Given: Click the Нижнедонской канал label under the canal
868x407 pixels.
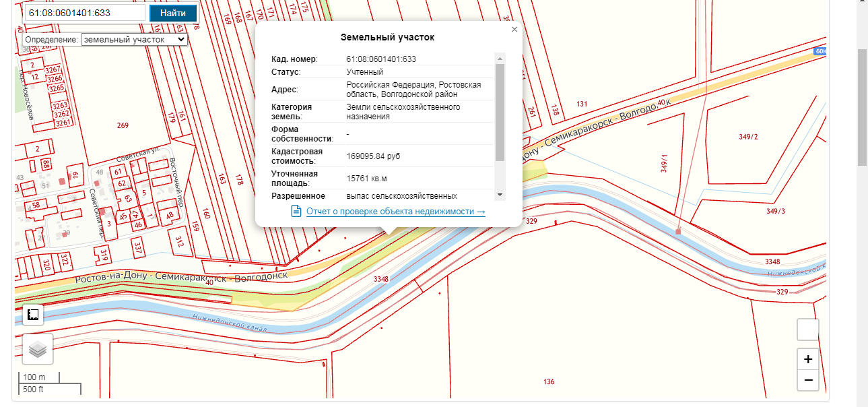Looking at the screenshot, I should 230,323.
